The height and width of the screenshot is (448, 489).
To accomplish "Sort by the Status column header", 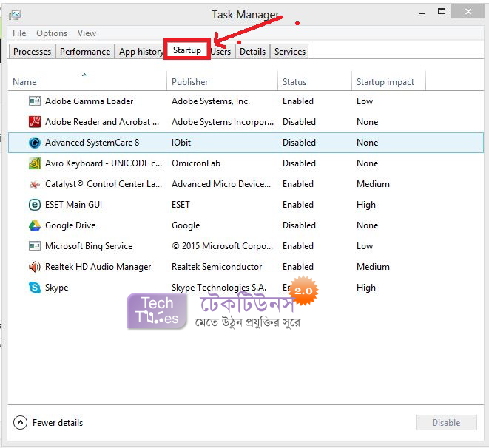I will coord(314,81).
